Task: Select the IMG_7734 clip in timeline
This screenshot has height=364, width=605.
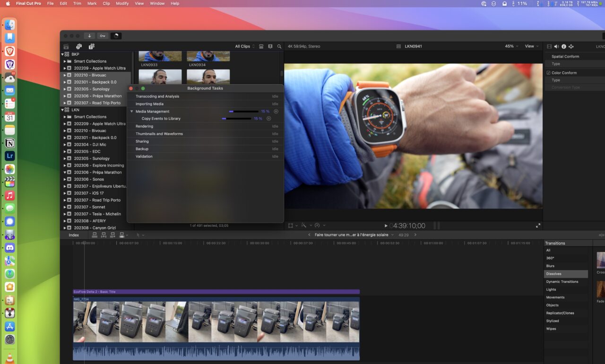Action: coord(216,328)
